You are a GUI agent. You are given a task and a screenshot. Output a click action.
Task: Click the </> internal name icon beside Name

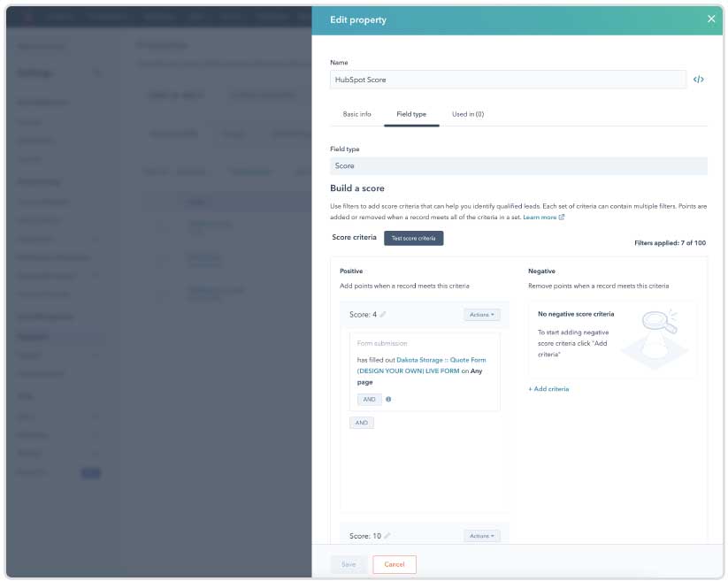[x=701, y=79]
